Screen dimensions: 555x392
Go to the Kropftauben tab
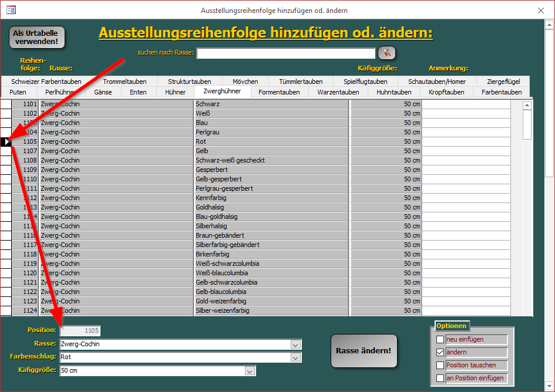[446, 92]
